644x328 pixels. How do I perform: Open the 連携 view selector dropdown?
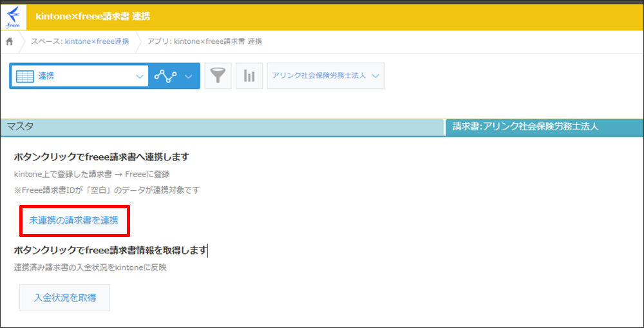point(80,76)
